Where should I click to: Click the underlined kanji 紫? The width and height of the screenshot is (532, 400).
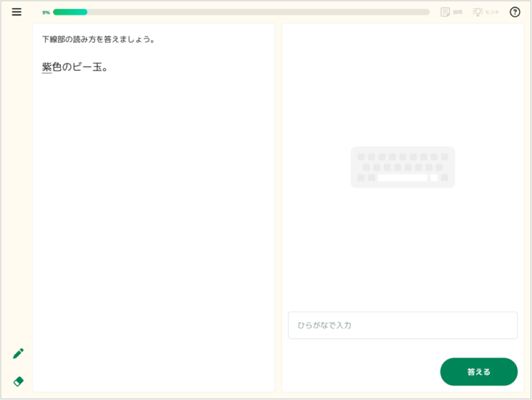click(47, 67)
